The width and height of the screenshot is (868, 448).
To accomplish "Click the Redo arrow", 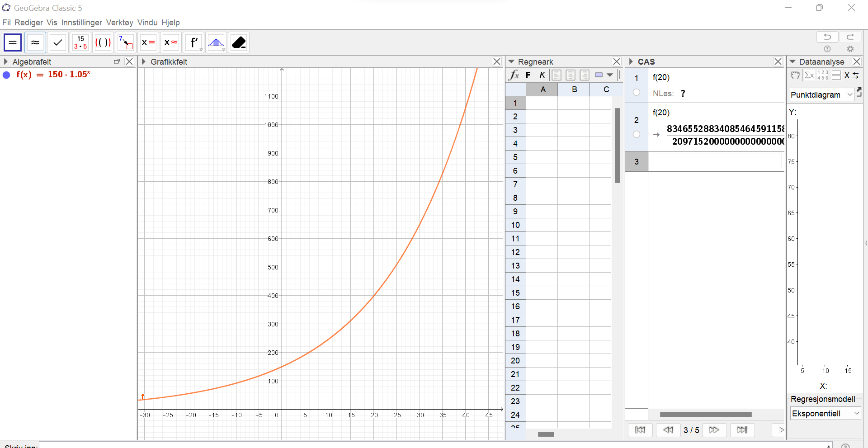I will point(850,37).
